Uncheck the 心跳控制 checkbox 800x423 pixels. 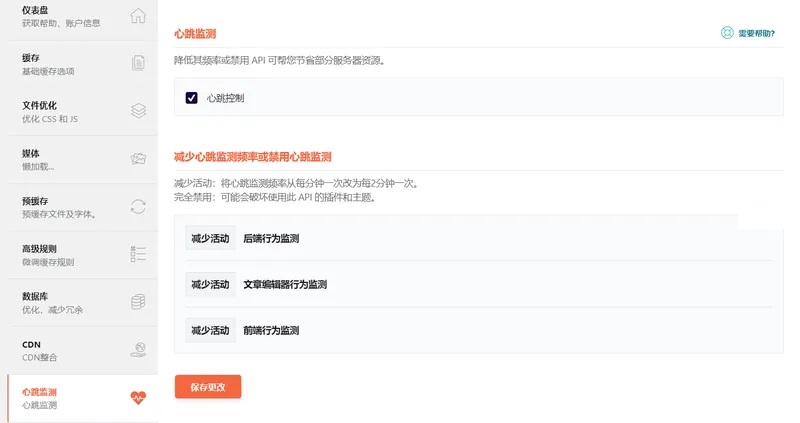tap(191, 98)
